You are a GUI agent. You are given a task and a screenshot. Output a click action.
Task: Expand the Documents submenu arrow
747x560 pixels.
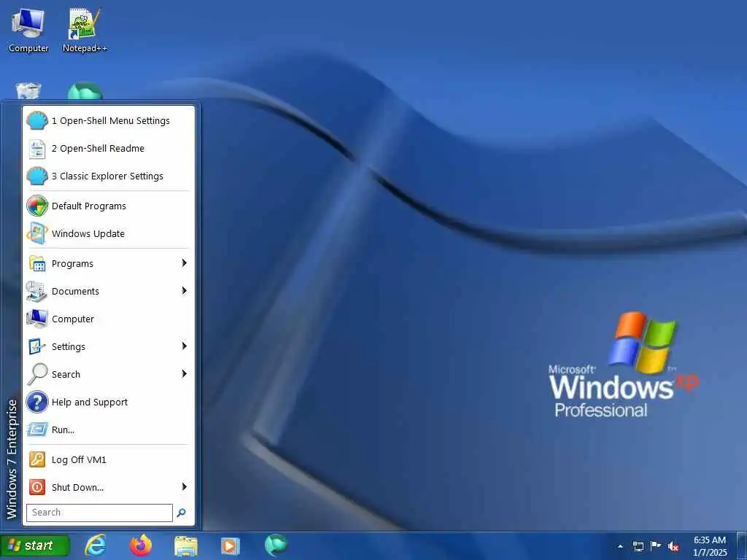(x=185, y=291)
